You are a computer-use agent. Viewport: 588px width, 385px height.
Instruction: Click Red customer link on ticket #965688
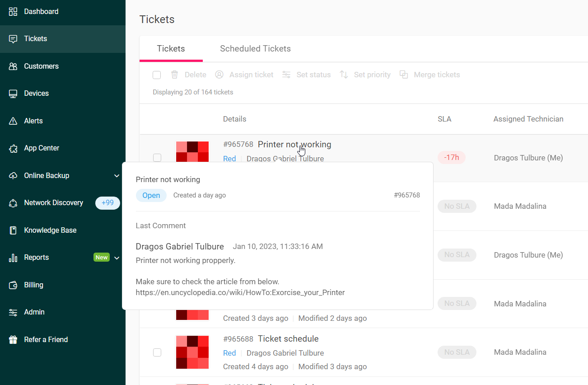229,353
